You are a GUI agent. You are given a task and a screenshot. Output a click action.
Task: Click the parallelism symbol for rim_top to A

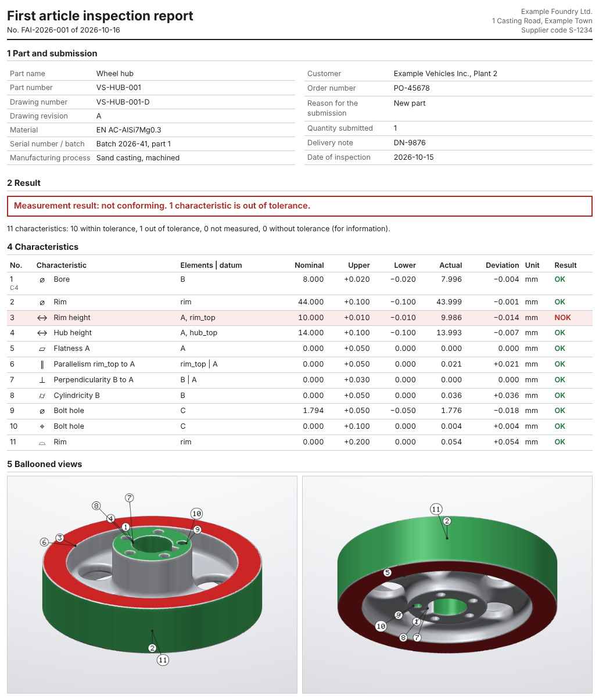[x=42, y=364]
